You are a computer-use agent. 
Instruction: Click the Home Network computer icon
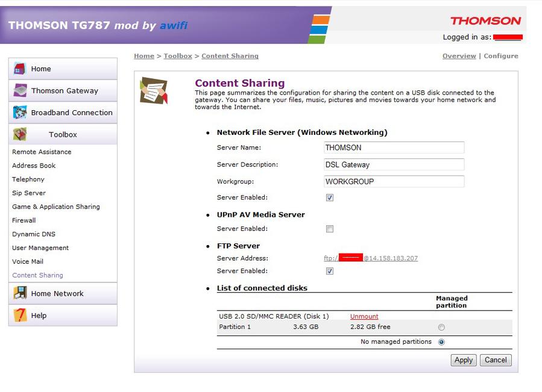click(x=20, y=293)
